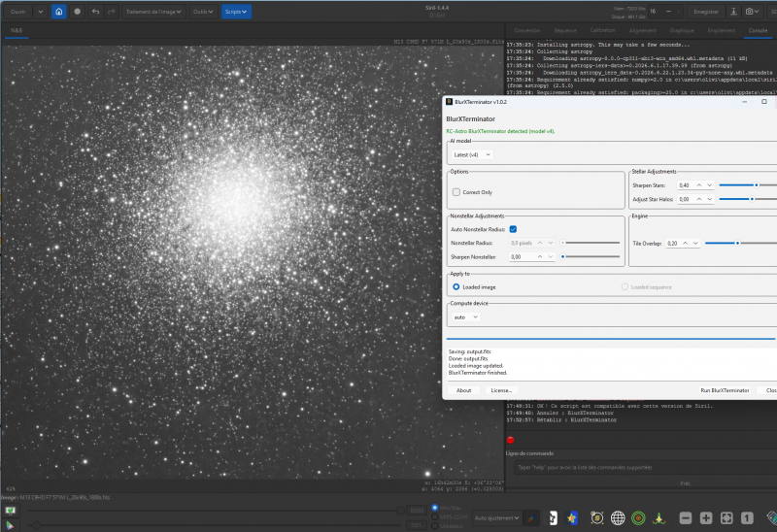
Task: Select the Loaded image radio button
Action: (x=456, y=287)
